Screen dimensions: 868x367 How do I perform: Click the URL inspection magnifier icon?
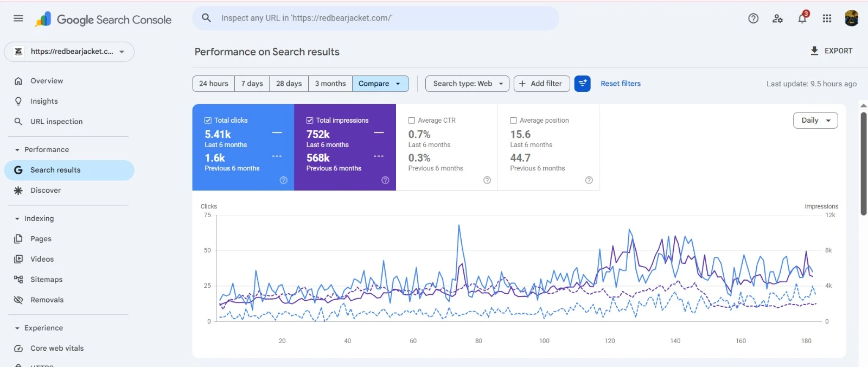pyautogui.click(x=18, y=122)
